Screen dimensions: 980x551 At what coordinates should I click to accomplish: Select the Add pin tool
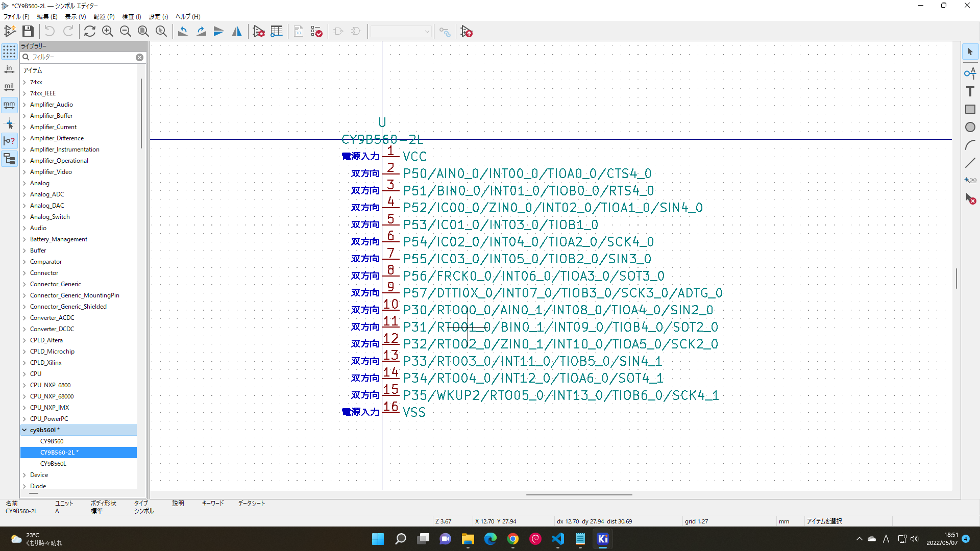pyautogui.click(x=970, y=73)
